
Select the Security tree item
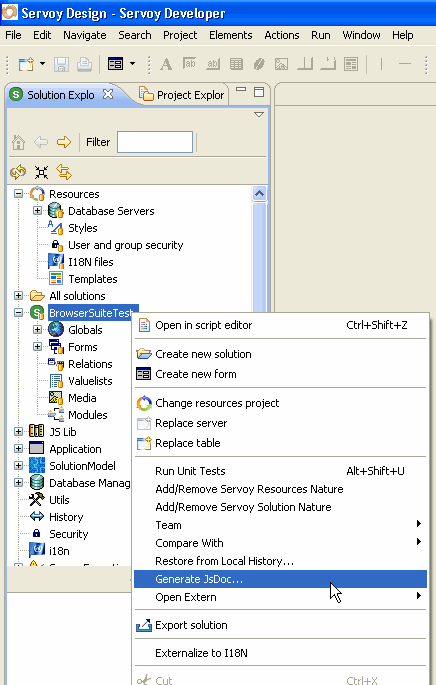click(x=69, y=534)
